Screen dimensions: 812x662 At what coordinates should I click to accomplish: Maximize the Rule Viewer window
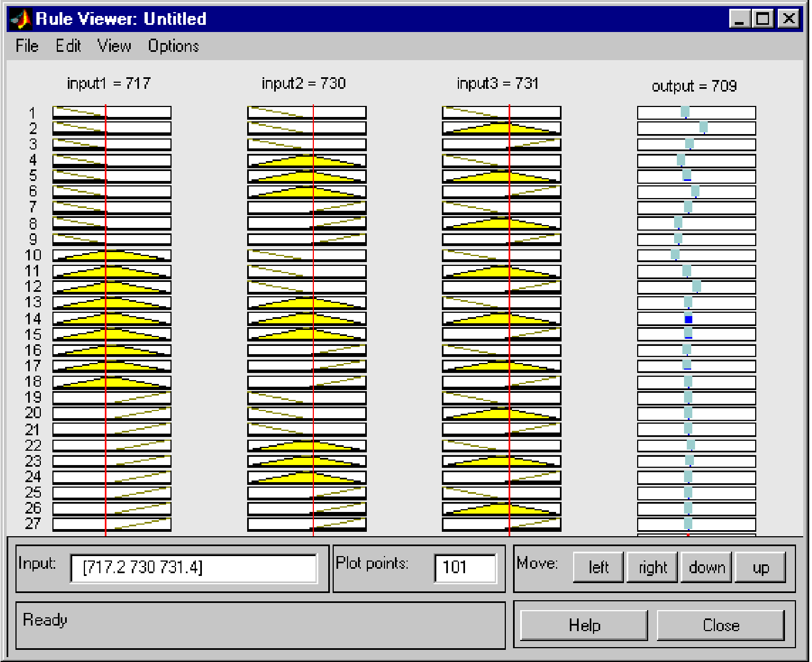[x=763, y=19]
